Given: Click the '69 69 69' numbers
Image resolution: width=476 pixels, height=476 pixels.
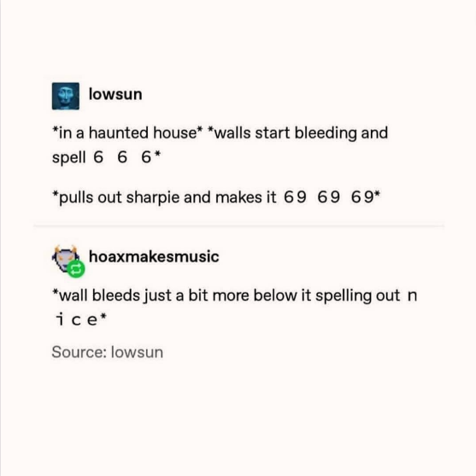Looking at the screenshot, I should 332,197.
